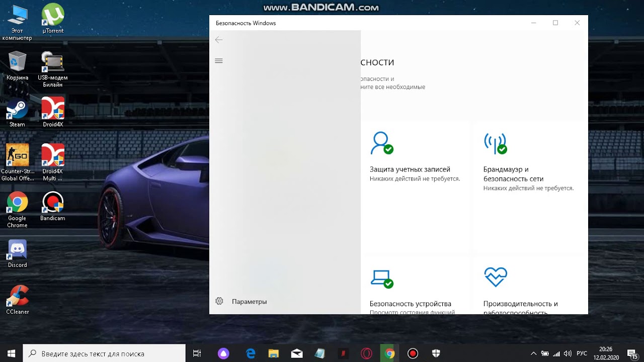Open the hamburger navigation menu in Windows Security
Screen dimensions: 644x362
219,61
